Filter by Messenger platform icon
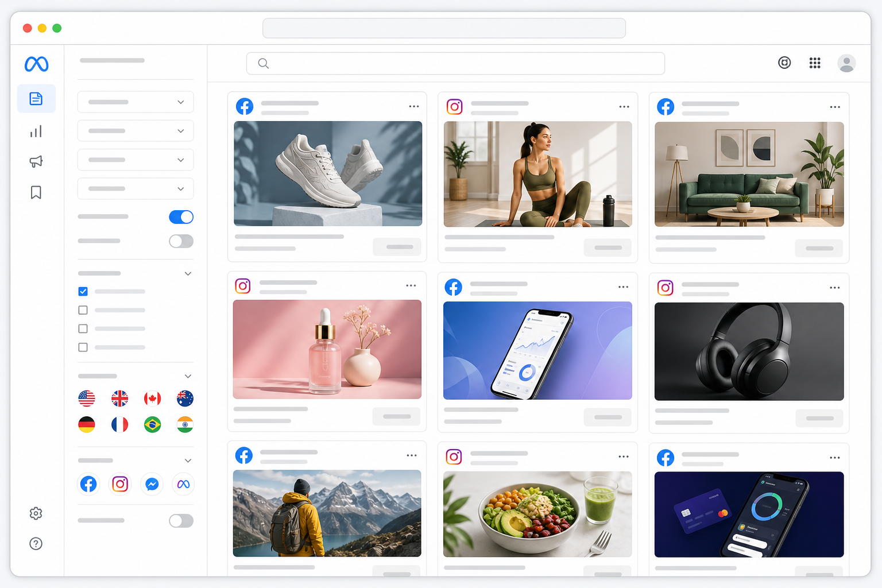The image size is (882, 588). pos(152,484)
